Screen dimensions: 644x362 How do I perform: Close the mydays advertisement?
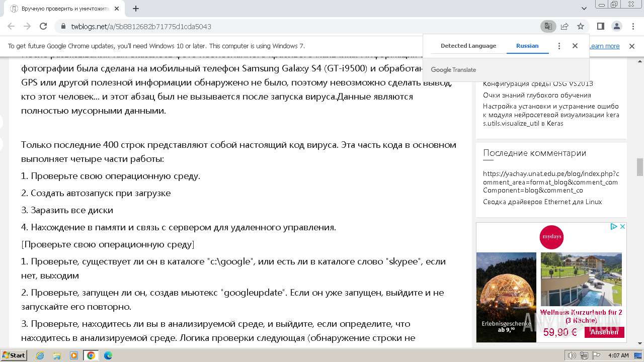pyautogui.click(x=622, y=227)
